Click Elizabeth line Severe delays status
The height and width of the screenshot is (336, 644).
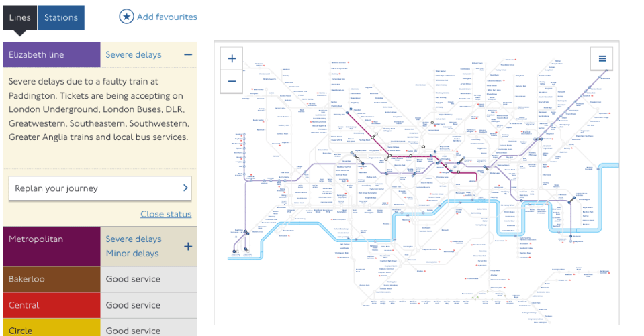pos(134,54)
